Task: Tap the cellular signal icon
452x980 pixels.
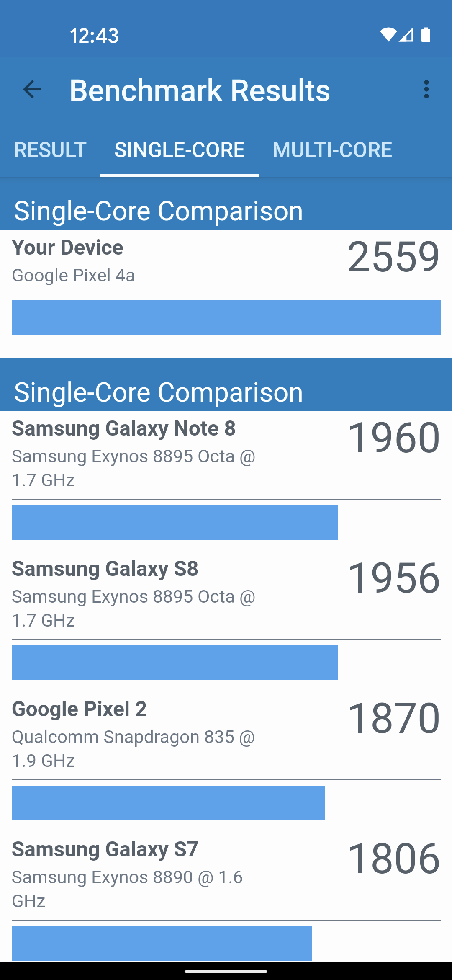Action: click(x=406, y=35)
